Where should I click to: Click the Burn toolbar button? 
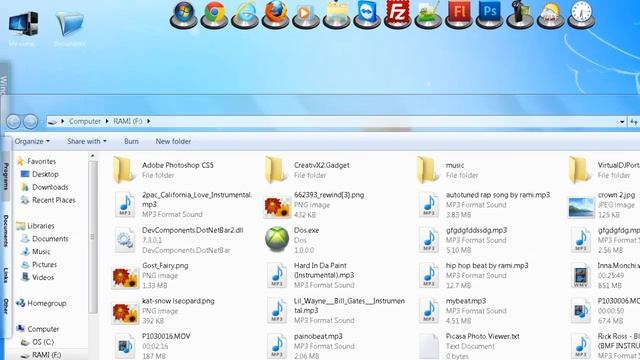coord(131,141)
